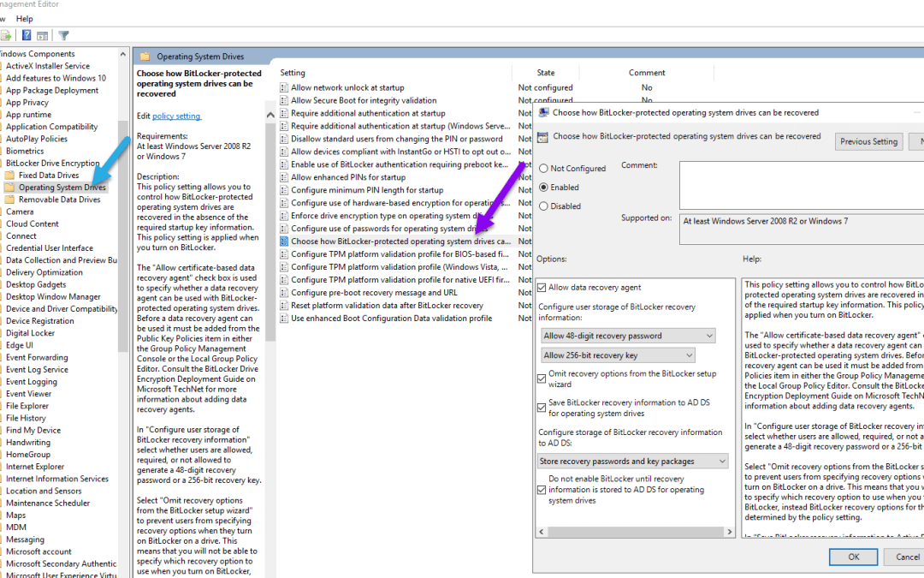Viewport: 924px width, 578px height.
Task: Click tree scroll-up arrow at Windows Components
Action: point(122,54)
